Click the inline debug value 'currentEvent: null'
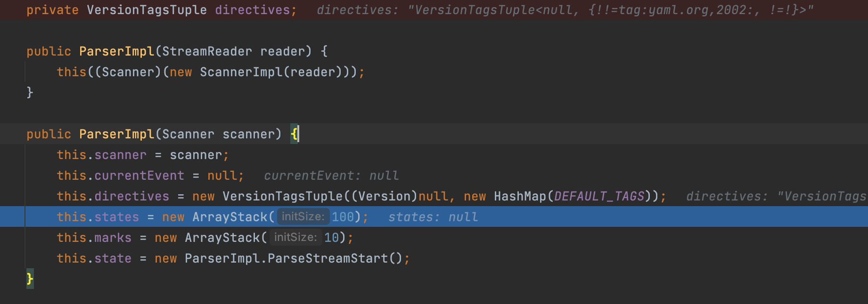The width and height of the screenshot is (868, 304). tap(331, 176)
